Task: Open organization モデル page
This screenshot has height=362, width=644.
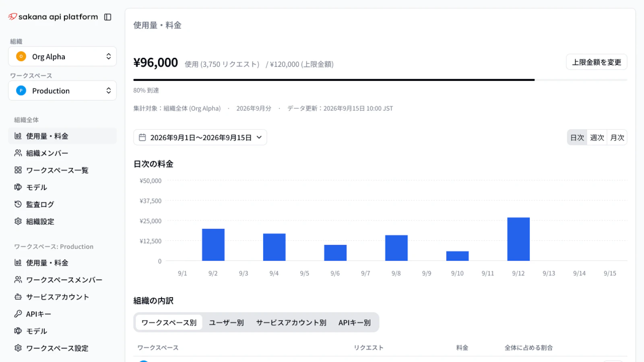Action: click(x=62, y=187)
